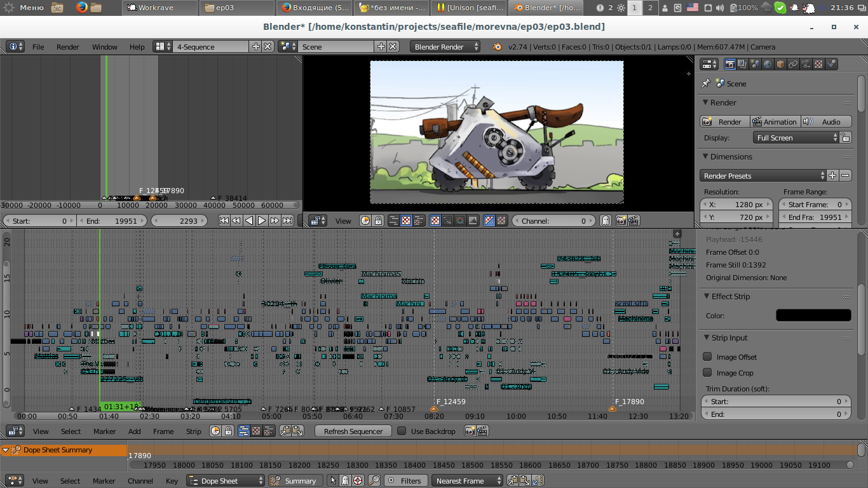Screen dimensions: 868x488
Task: Show histogram display mode in preview
Action: 473,220
